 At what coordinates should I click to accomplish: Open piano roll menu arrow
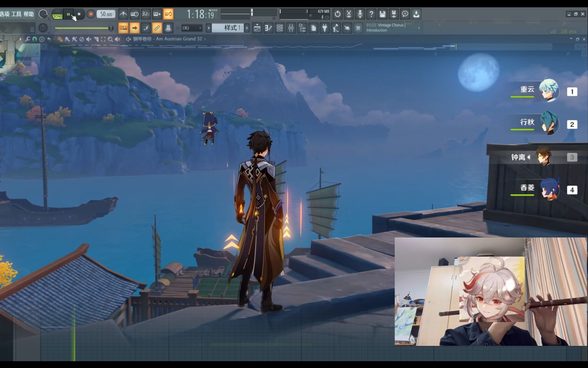[x=20, y=39]
